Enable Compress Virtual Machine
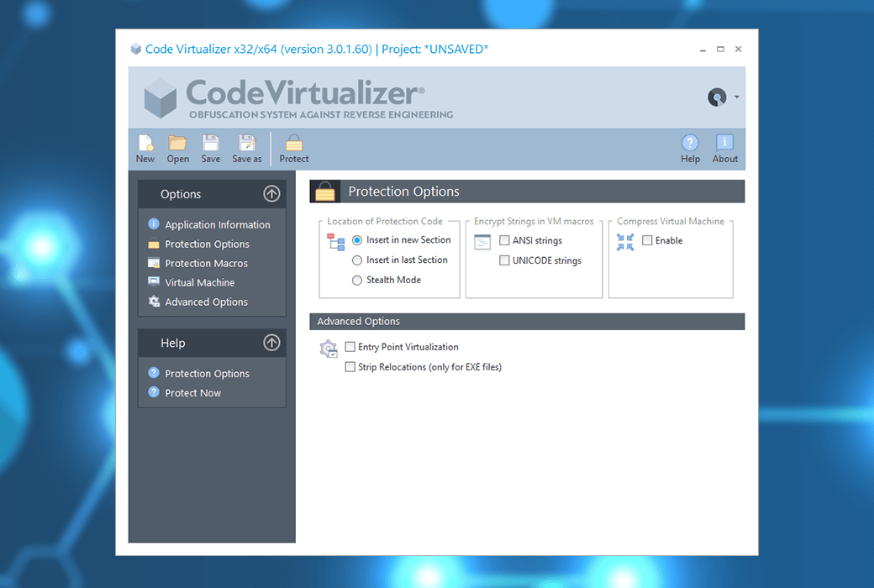 point(647,240)
